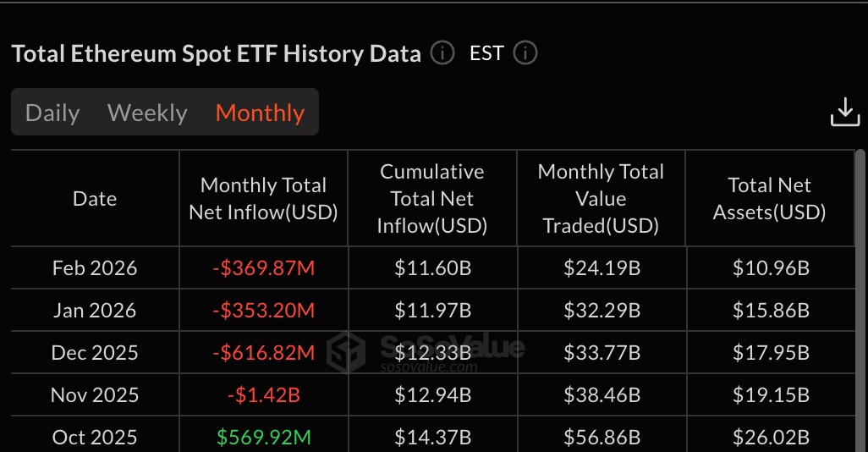Click the -$1.42B Nov 2025 inflow value
868x452 pixels.
coord(263,395)
